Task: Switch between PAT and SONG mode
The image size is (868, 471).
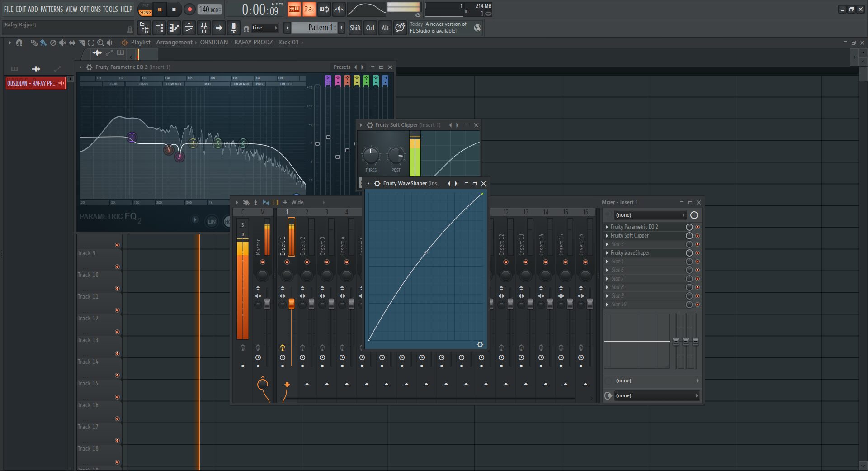Action: tap(145, 9)
